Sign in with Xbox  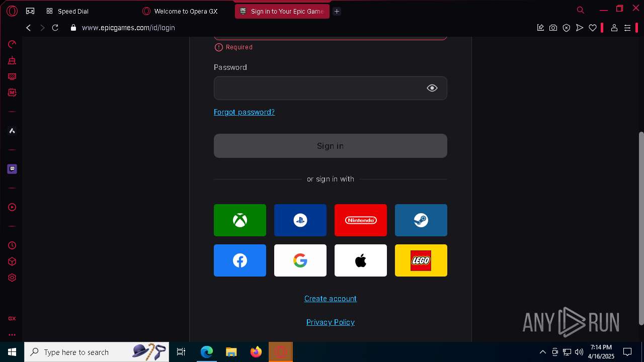point(240,220)
